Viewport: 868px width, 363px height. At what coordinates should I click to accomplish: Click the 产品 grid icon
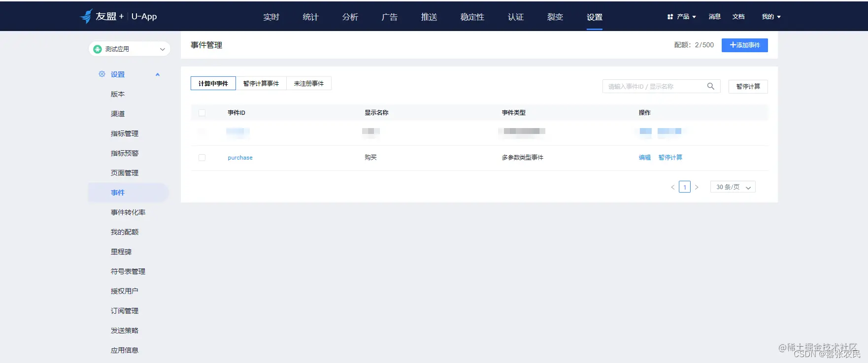(x=670, y=17)
